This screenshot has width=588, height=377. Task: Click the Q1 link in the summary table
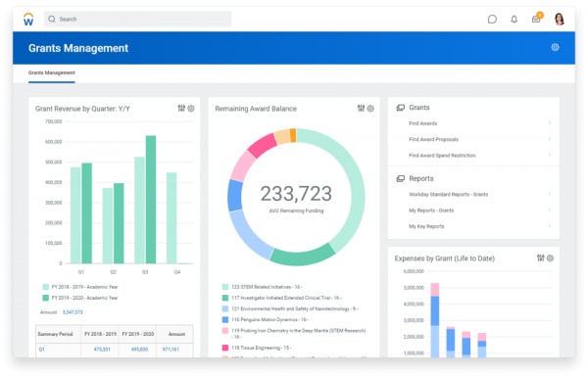click(41, 350)
